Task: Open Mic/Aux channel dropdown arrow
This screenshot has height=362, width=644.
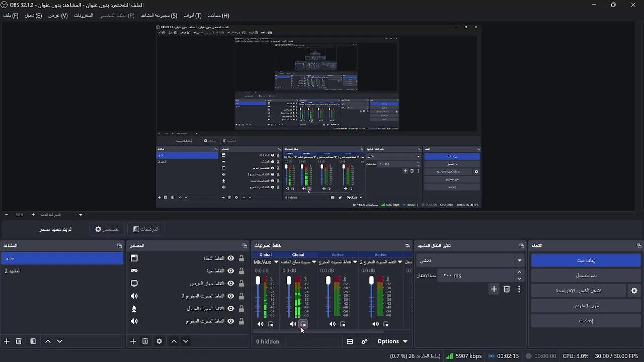Action: 276,262
